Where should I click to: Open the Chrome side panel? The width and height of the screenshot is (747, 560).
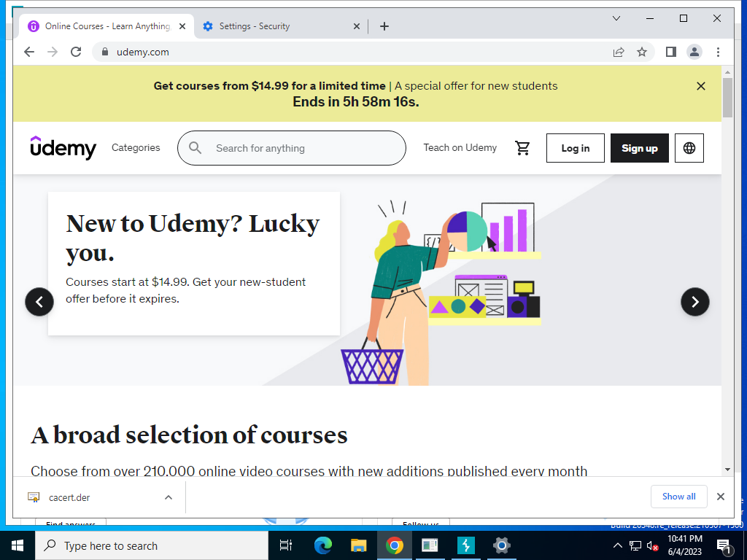(x=671, y=52)
